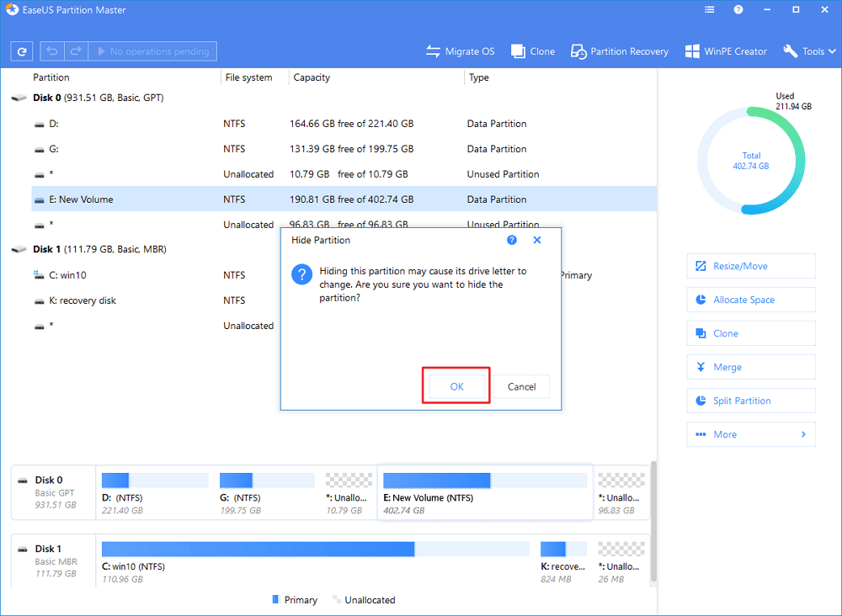Click the Used 211.94 GB label
The width and height of the screenshot is (842, 616).
pos(793,101)
